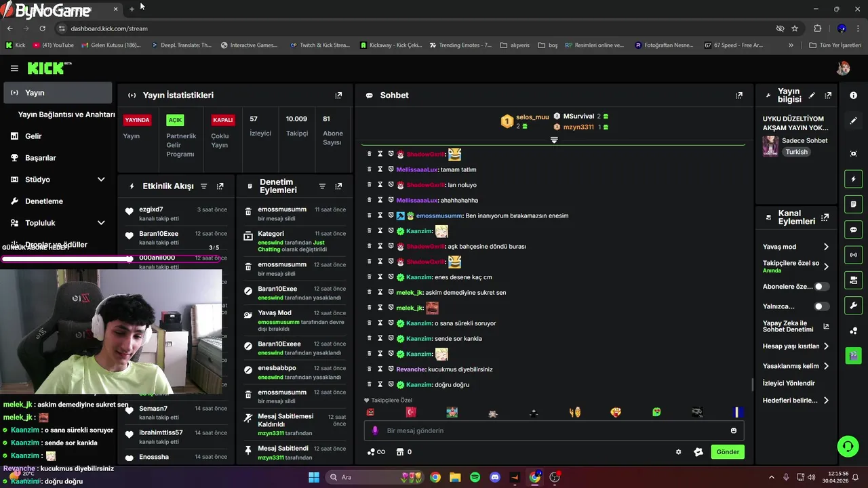Collapse the chat leaderboard arrow
The width and height of the screenshot is (868, 488).
(554, 140)
